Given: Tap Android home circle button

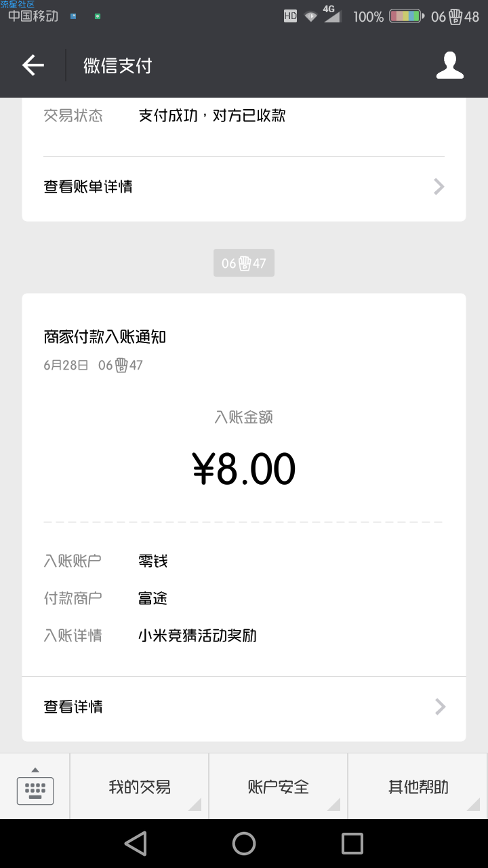Looking at the screenshot, I should click(244, 844).
